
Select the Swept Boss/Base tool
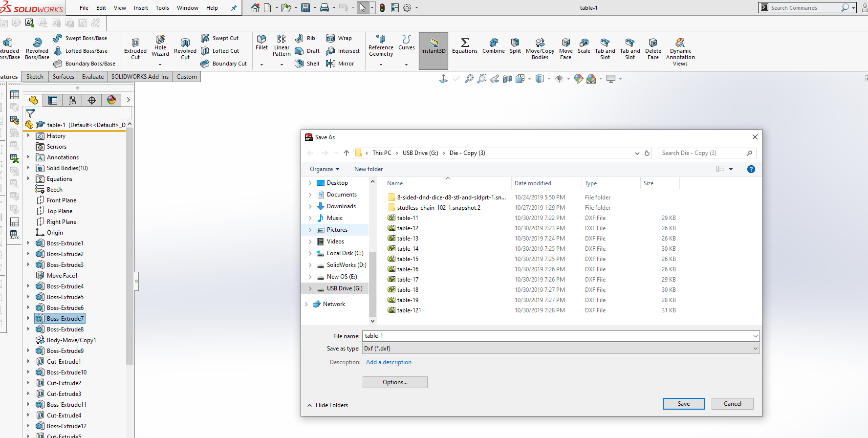click(x=80, y=38)
